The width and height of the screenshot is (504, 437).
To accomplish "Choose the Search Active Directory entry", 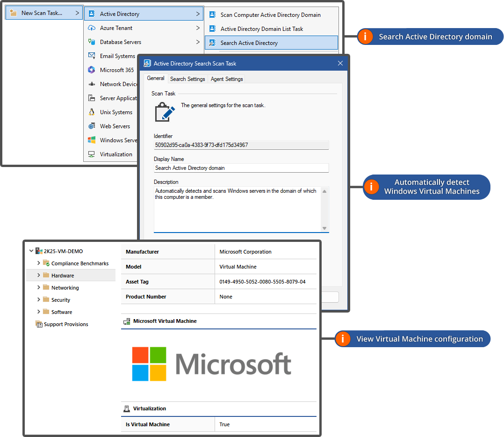I will click(x=272, y=43).
